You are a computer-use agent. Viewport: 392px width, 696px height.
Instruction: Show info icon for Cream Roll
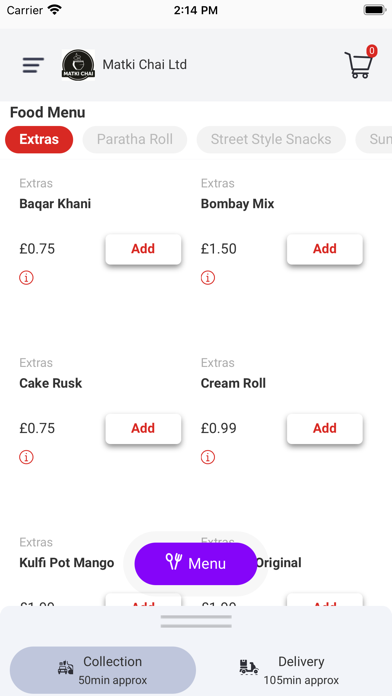coord(208,457)
